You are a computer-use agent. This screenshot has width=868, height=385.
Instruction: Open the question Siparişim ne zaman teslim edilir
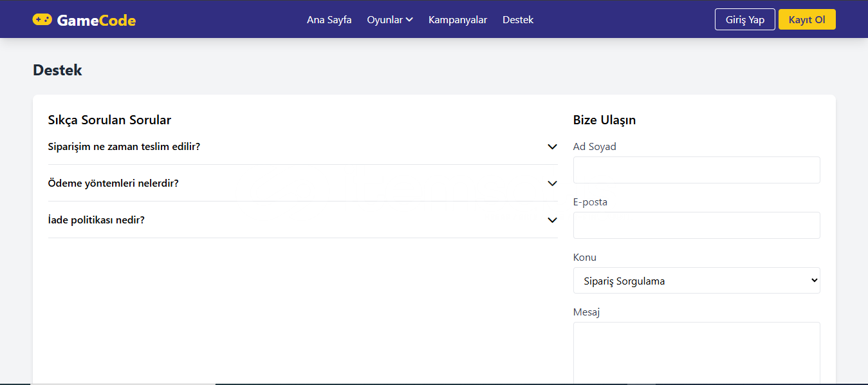124,147
